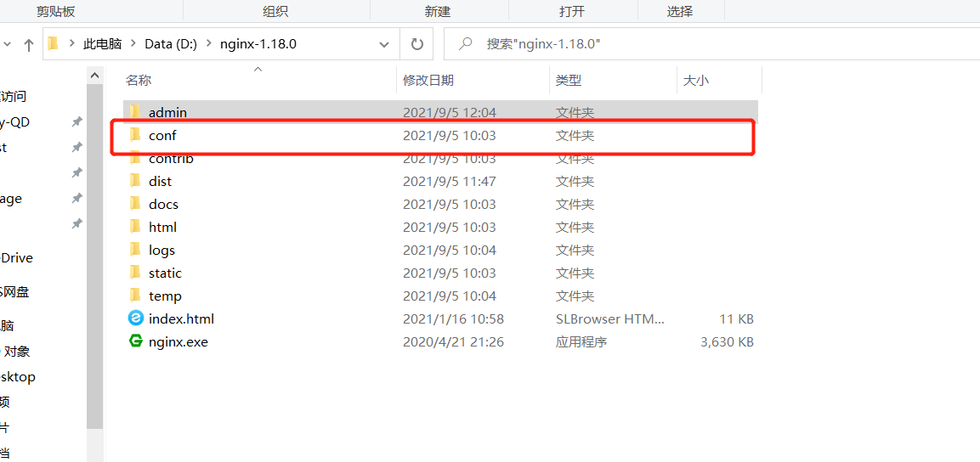This screenshot has height=462, width=980.
Task: Open the 新建 ribbon group
Action: point(438,11)
